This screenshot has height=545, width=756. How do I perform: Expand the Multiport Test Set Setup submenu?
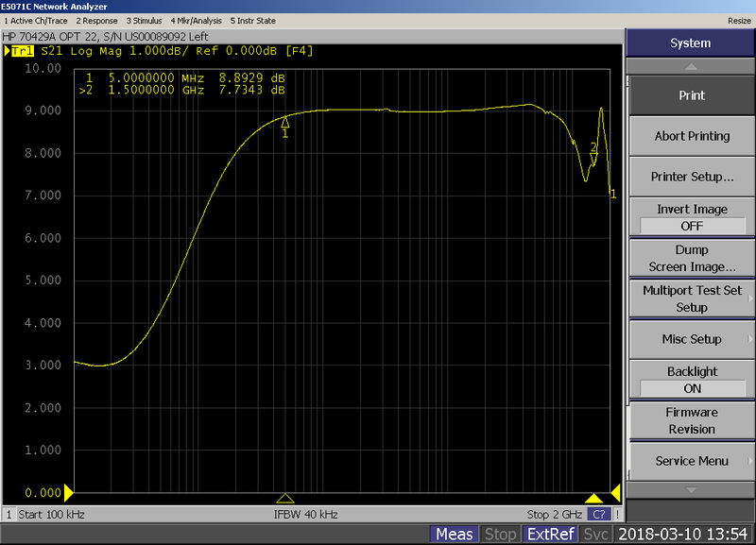pyautogui.click(x=692, y=298)
